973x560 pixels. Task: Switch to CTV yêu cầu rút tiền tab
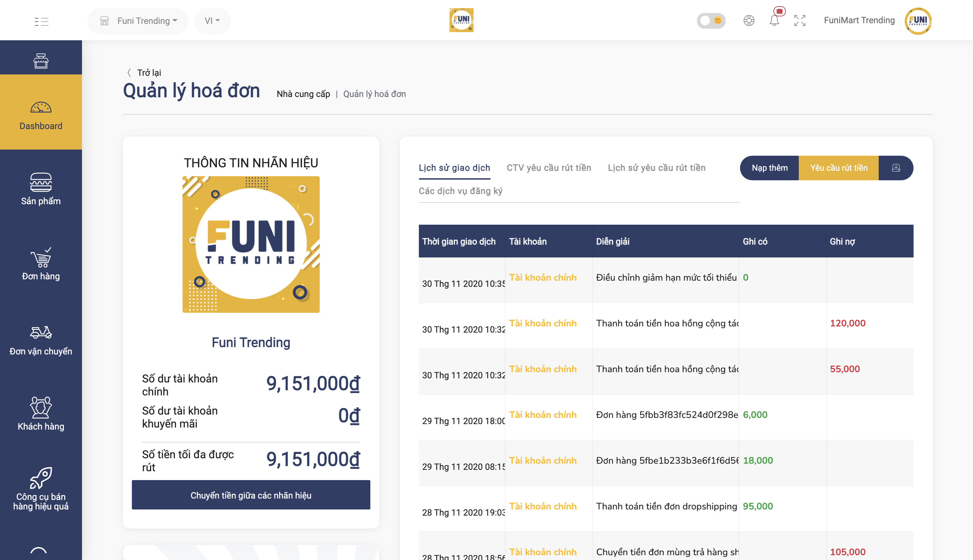click(x=549, y=168)
